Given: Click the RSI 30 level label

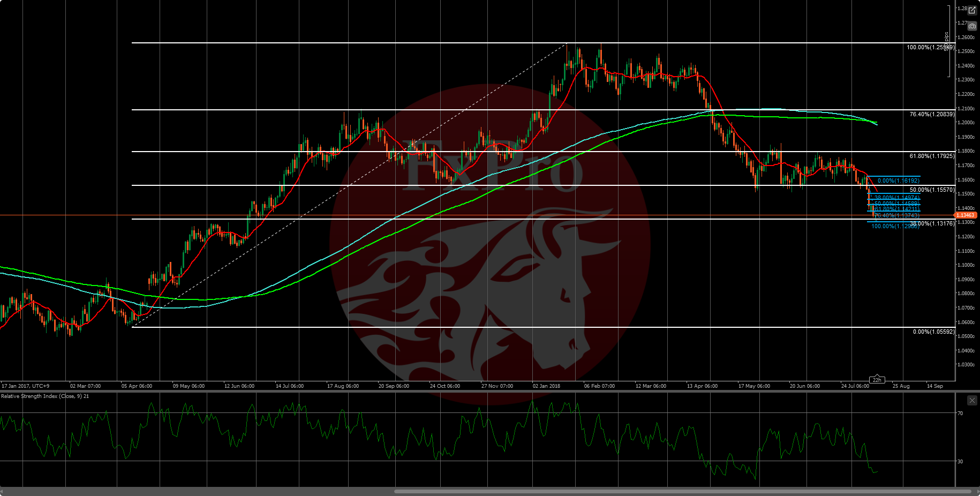Looking at the screenshot, I should (x=960, y=462).
